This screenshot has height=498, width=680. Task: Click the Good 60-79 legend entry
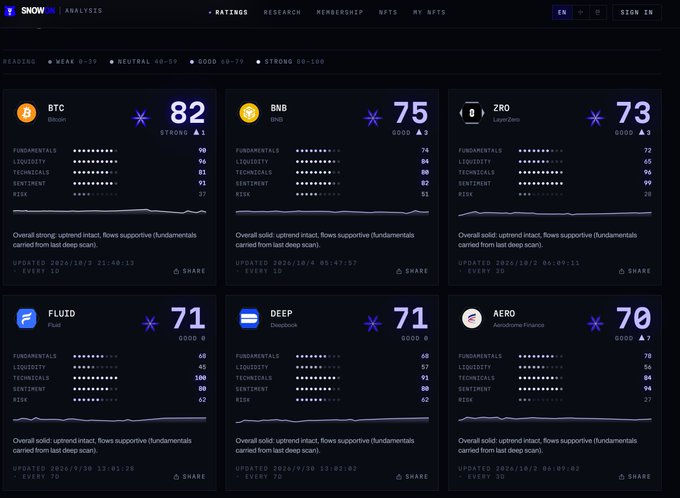(217, 62)
